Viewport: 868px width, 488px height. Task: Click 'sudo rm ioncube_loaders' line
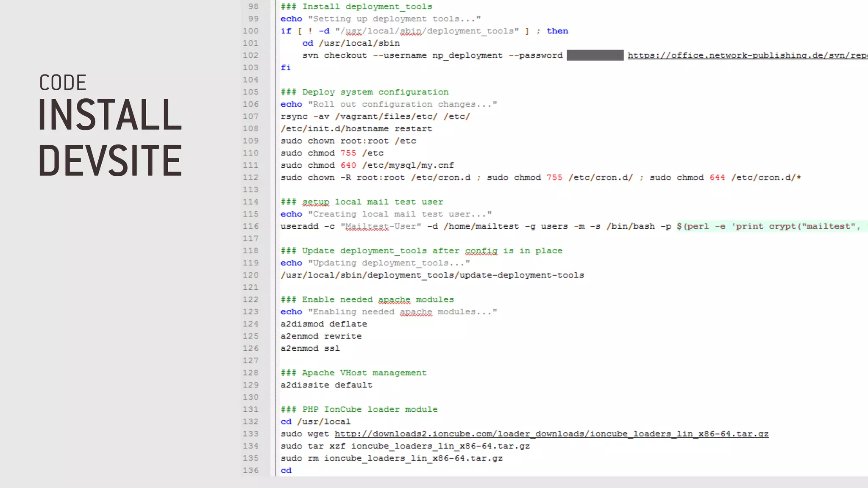[392, 458]
